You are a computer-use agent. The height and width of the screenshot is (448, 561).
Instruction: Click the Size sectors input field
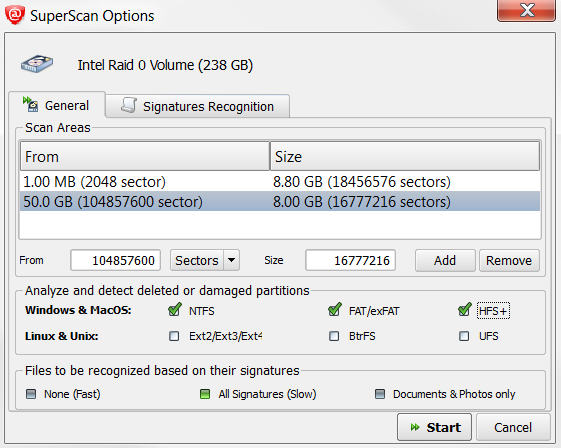(350, 260)
